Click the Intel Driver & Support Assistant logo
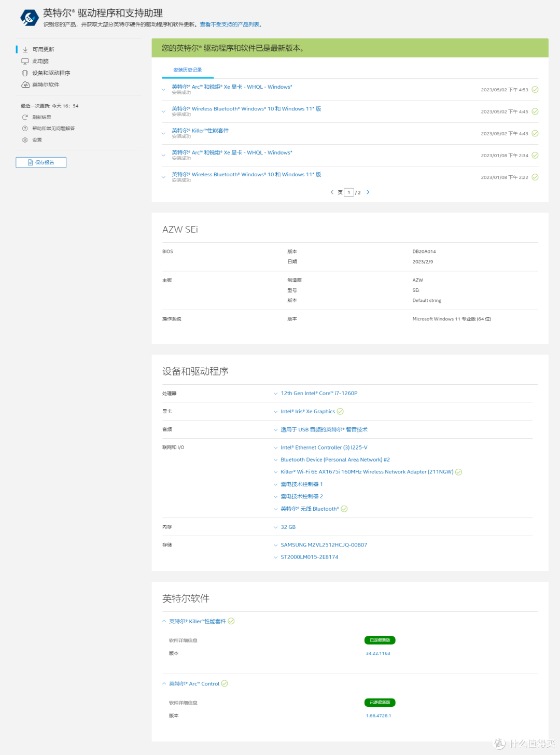Screen dimensions: 560x755 tap(29, 18)
